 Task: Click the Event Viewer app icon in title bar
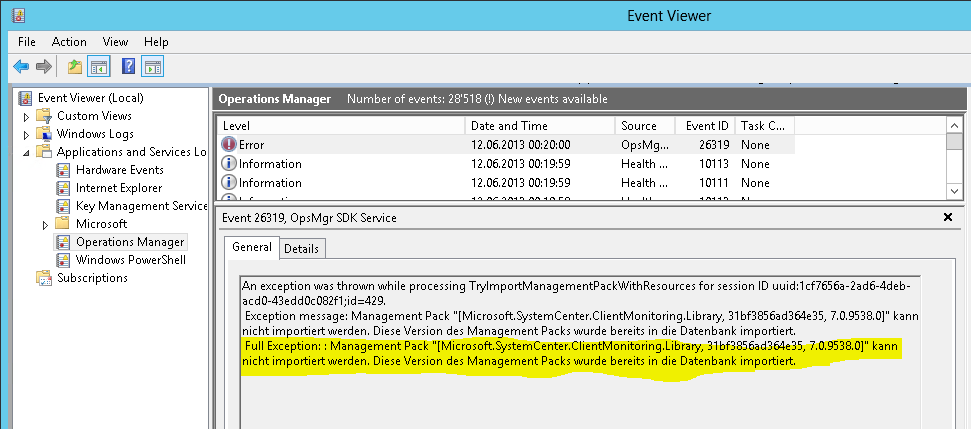point(19,15)
